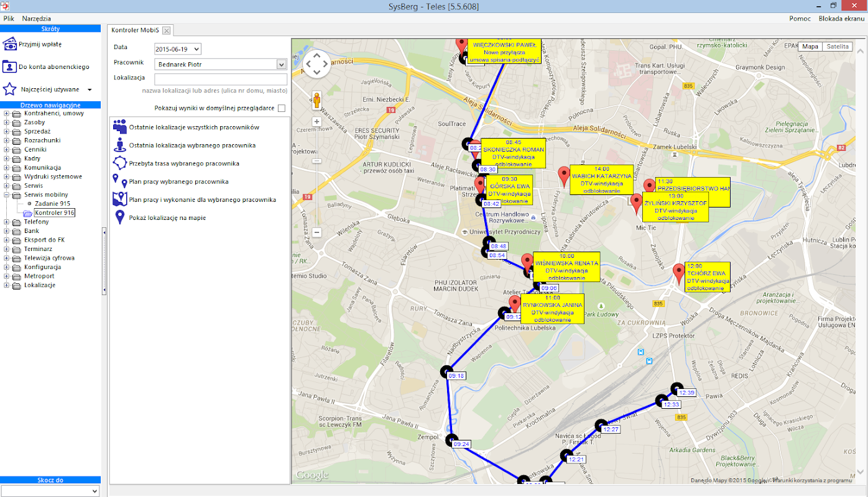Expand the Kontrahenci, umowy tree node
The image size is (868, 497).
[7, 114]
